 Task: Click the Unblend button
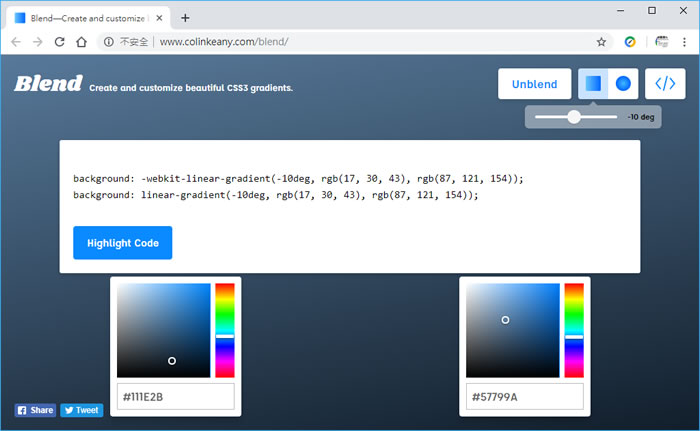tap(534, 84)
